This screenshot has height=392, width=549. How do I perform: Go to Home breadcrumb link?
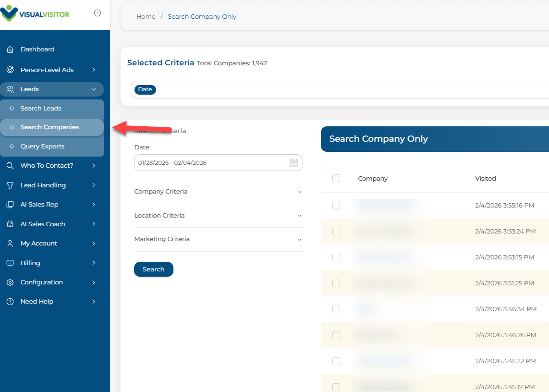(x=146, y=17)
